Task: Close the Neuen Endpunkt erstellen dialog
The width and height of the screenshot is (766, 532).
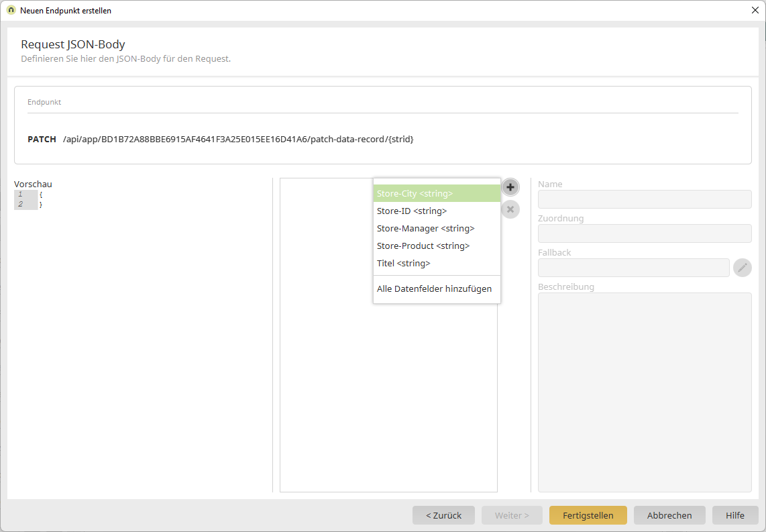Action: (755, 10)
